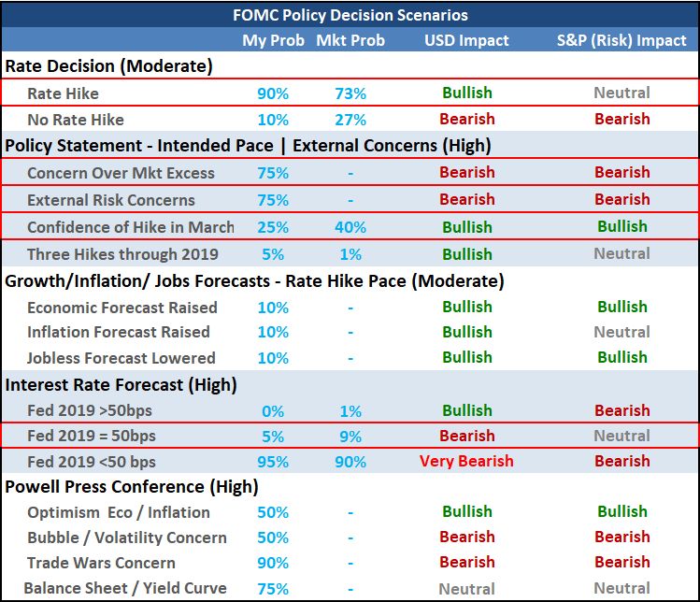Select Neutral S&P cell for Inflation Forecast Raised
This screenshot has height=602, width=700.
pos(621,332)
